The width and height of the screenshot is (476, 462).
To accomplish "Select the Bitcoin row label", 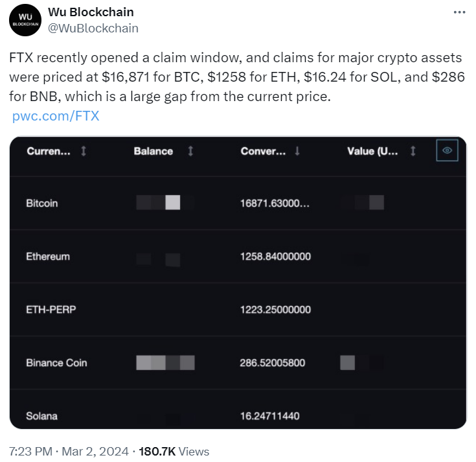I will click(x=42, y=203).
